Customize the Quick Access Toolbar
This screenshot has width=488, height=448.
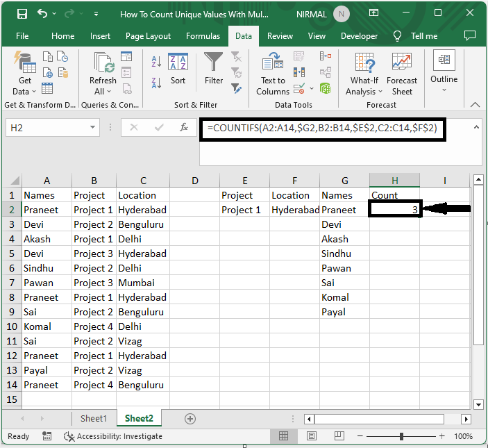[96, 14]
